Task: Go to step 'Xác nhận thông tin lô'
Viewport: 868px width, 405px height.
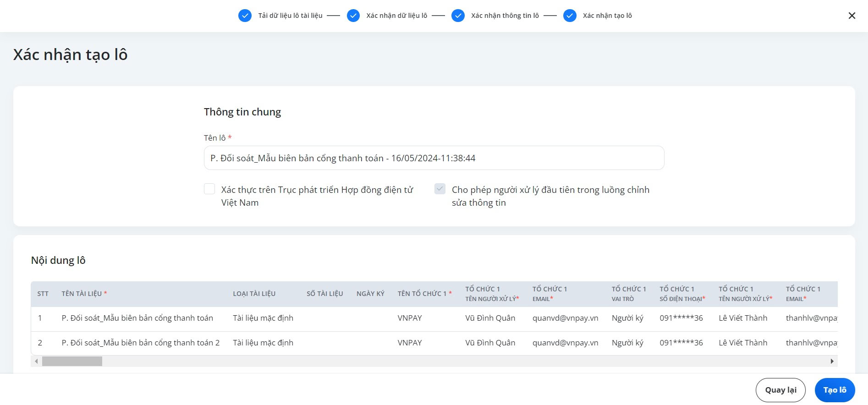Action: tap(505, 16)
